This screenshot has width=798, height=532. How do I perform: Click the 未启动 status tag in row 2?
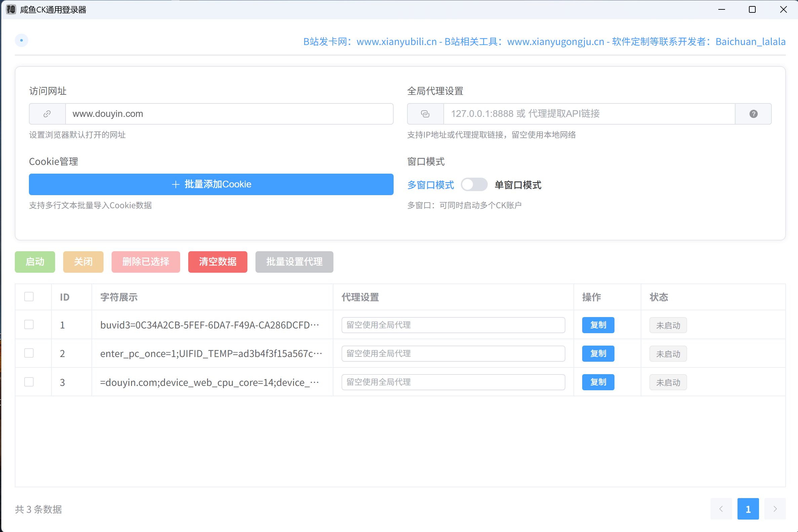pos(668,354)
